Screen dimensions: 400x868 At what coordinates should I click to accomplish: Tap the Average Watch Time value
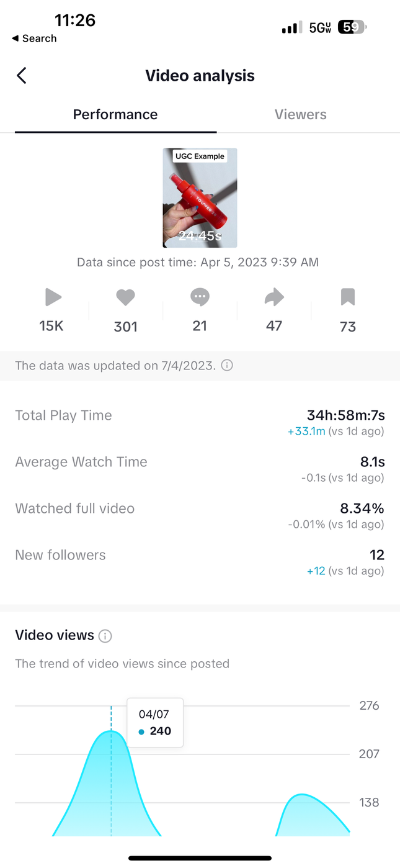pos(371,462)
